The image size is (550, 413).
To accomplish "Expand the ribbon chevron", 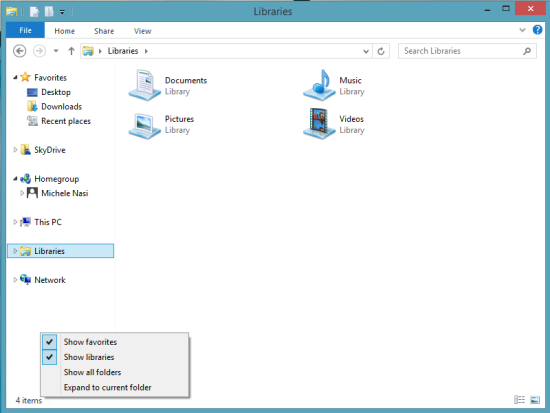I will click(522, 30).
